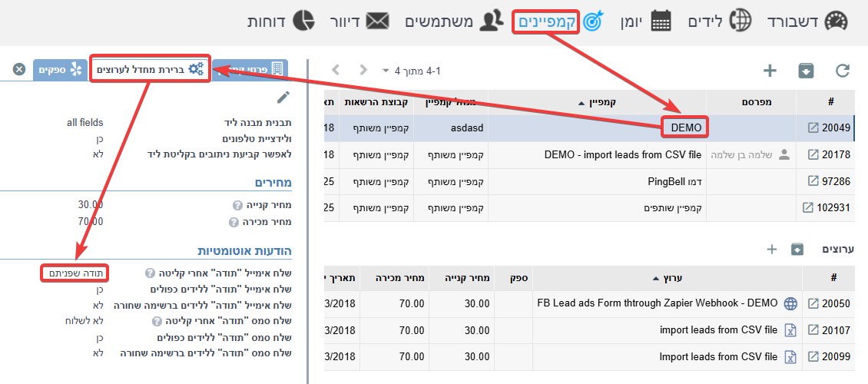This screenshot has height=384, width=868.
Task: Open channel 20050 via its open icon
Action: (813, 303)
